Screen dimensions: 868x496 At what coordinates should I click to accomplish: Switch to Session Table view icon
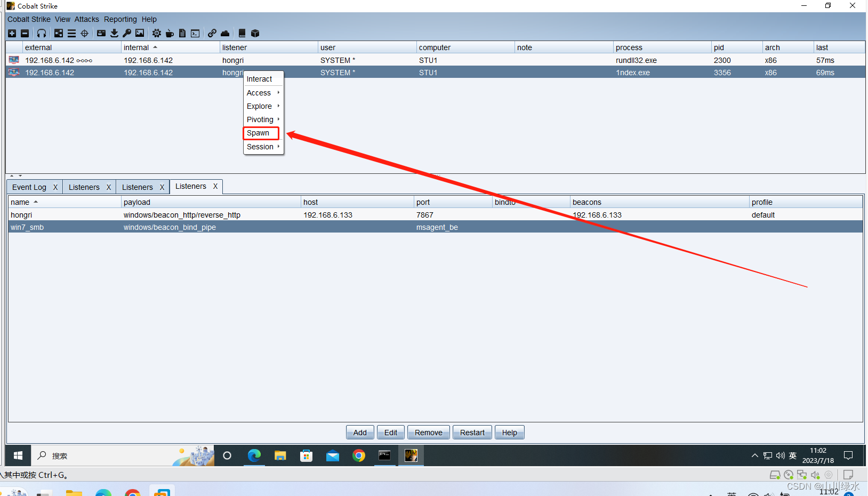pos(71,33)
